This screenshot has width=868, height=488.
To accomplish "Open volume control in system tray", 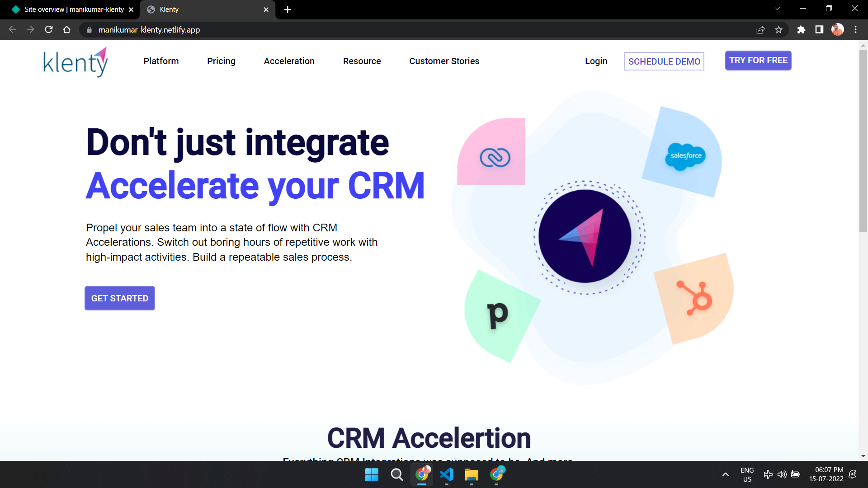I will [782, 474].
